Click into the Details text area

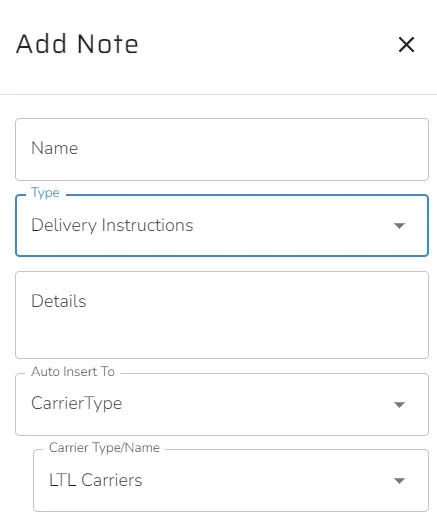point(222,315)
